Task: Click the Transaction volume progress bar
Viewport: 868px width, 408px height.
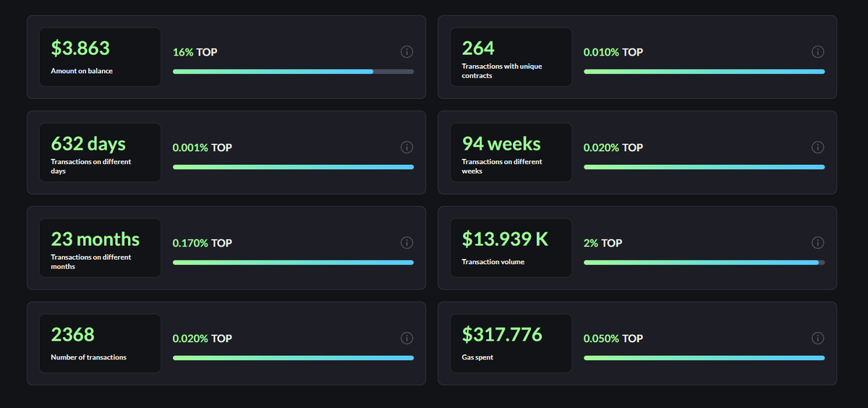Action: 704,263
